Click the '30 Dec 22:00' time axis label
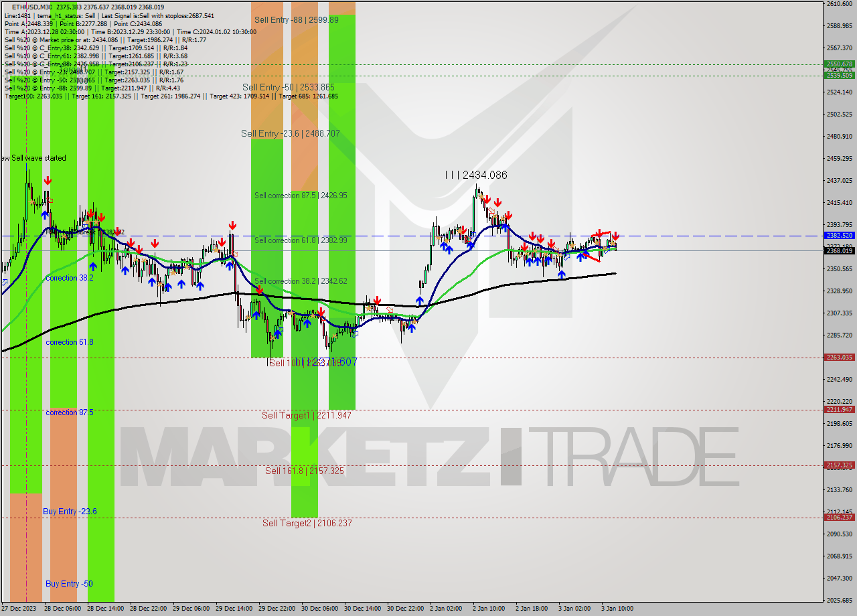 405,609
